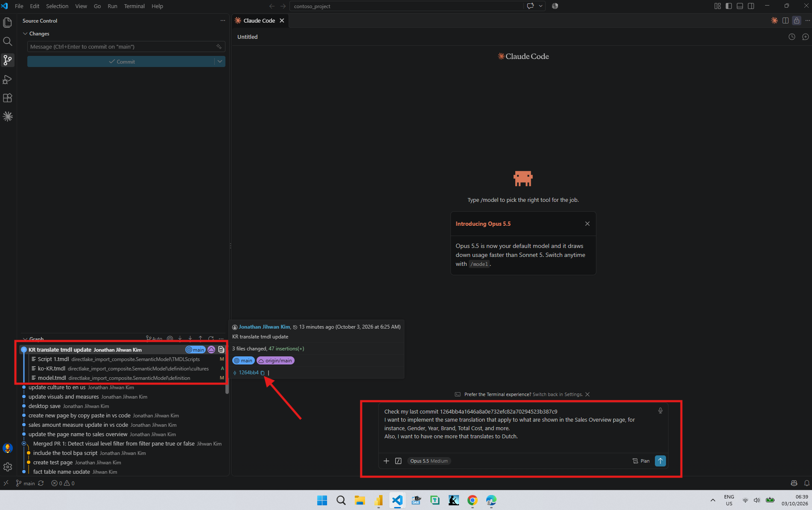
Task: Activate the microphone in the Claude prompt box
Action: pos(660,411)
